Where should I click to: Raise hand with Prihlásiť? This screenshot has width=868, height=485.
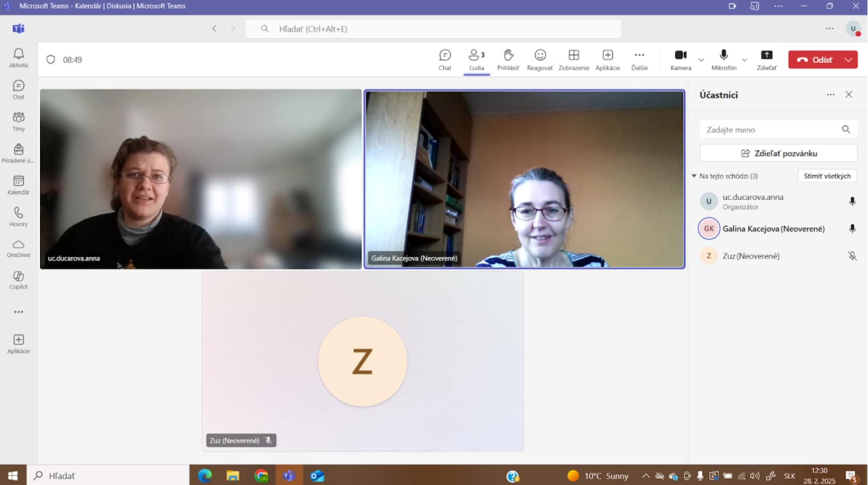(x=508, y=60)
